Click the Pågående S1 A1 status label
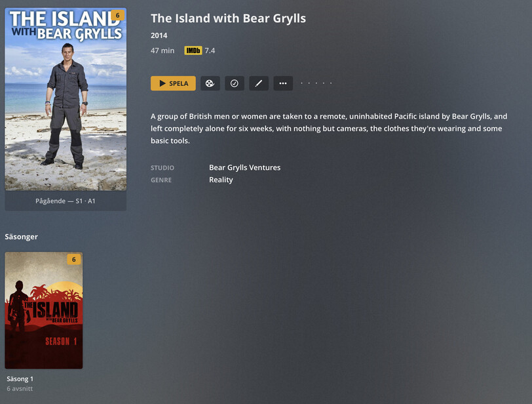This screenshot has height=404, width=532. coord(66,201)
